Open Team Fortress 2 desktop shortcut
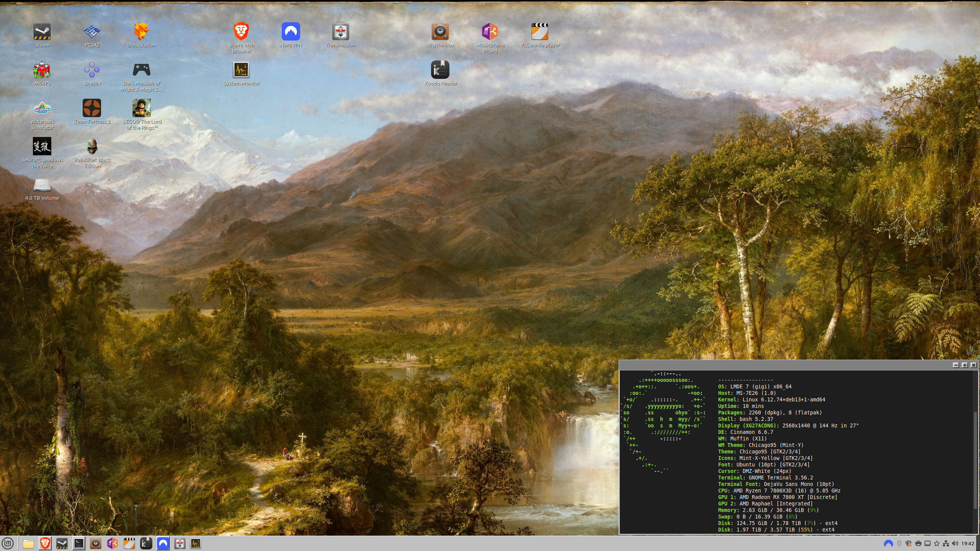 point(92,109)
